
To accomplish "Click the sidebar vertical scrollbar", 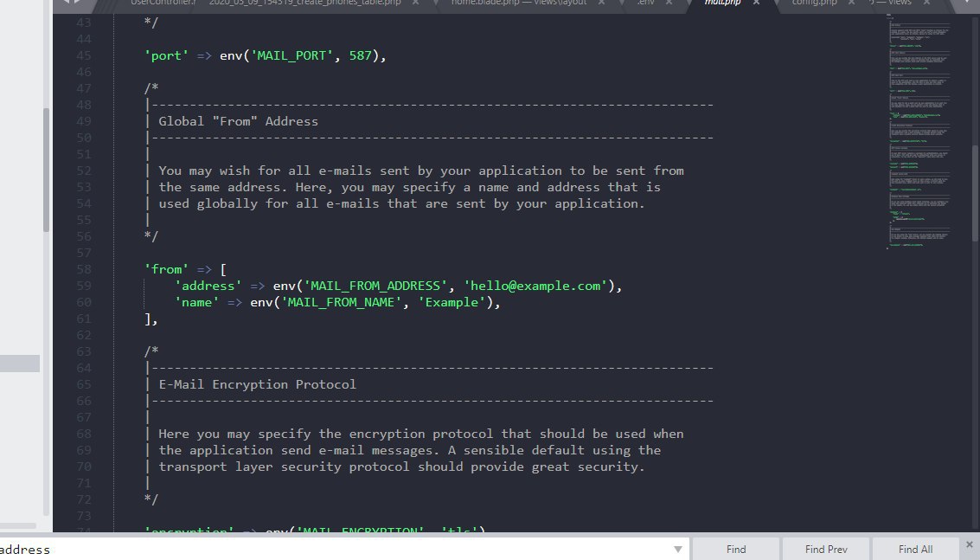I will click(46, 171).
